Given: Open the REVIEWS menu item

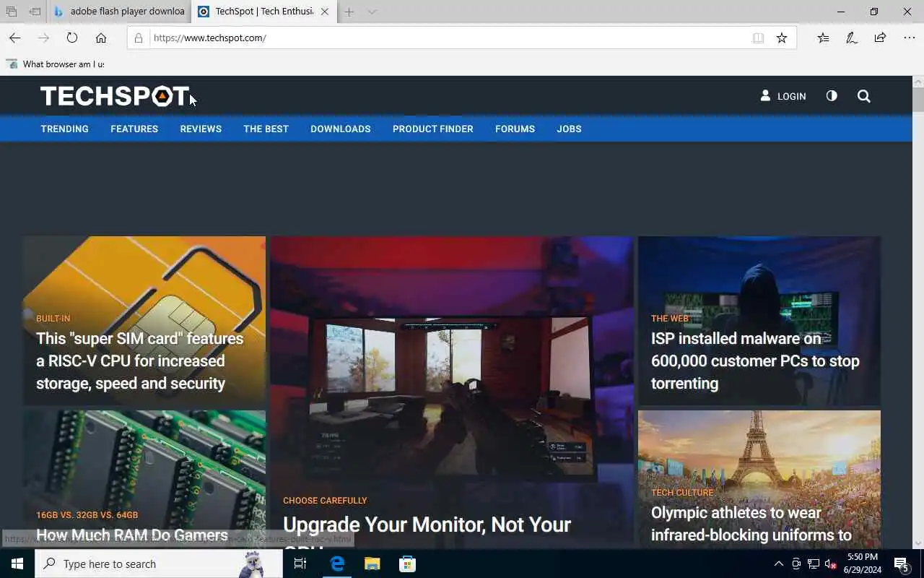Looking at the screenshot, I should click(x=201, y=129).
